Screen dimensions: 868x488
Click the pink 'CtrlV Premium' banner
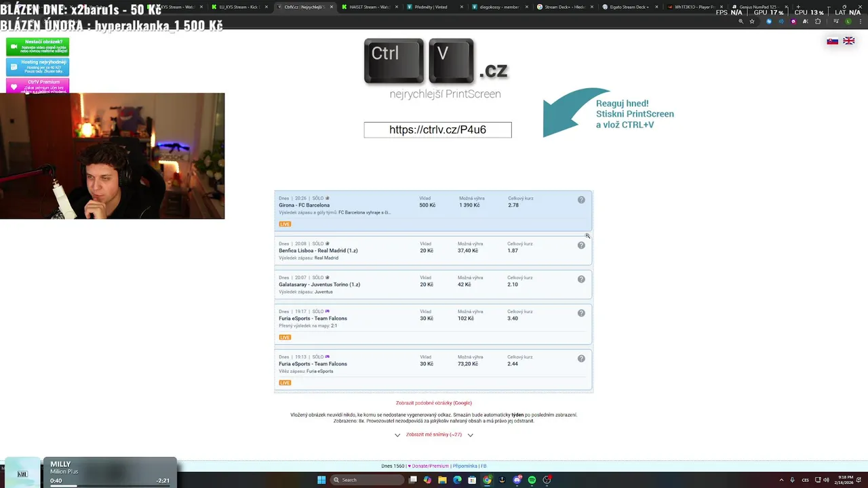pos(37,85)
